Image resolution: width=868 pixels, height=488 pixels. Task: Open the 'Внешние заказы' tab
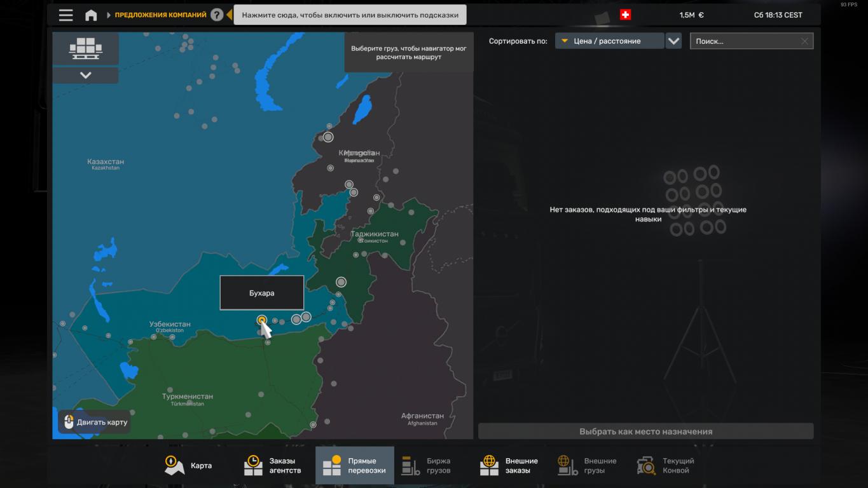509,466
